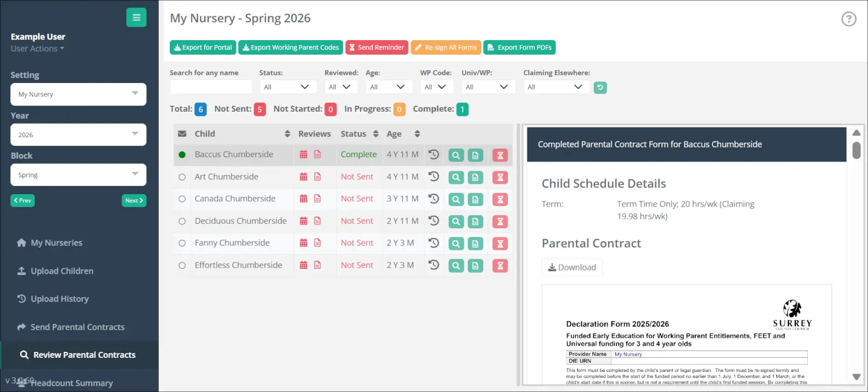The height and width of the screenshot is (392, 868).
Task: Open Upload History page
Action: click(x=60, y=299)
